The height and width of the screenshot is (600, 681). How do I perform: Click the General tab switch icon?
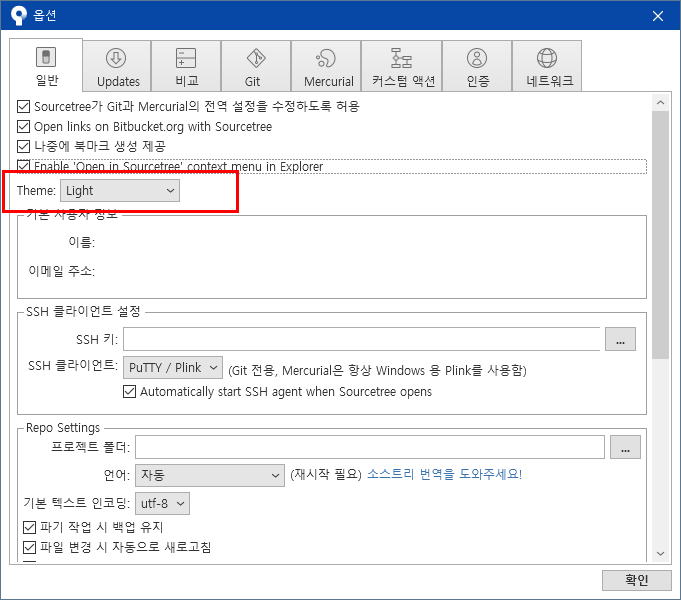(46, 57)
